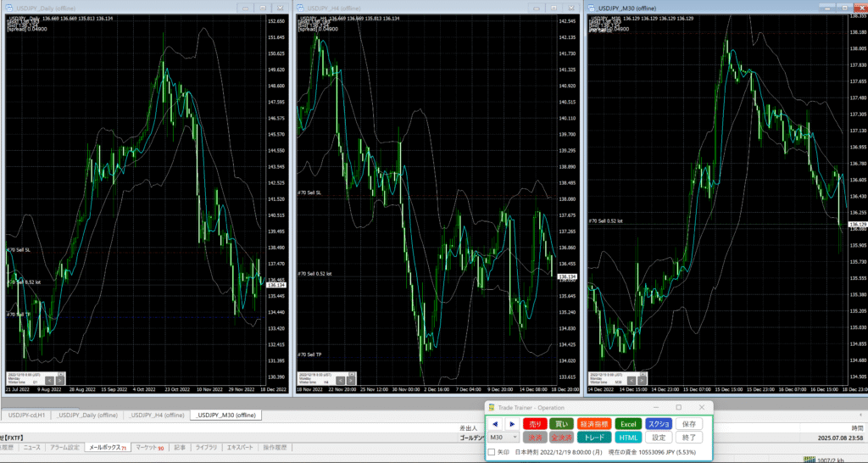
Task: Open the ライブラリ terminal tab
Action: (206, 447)
